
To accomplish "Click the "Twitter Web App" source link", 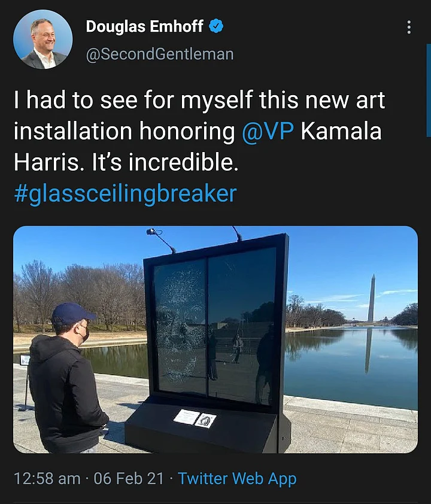I will click(238, 479).
